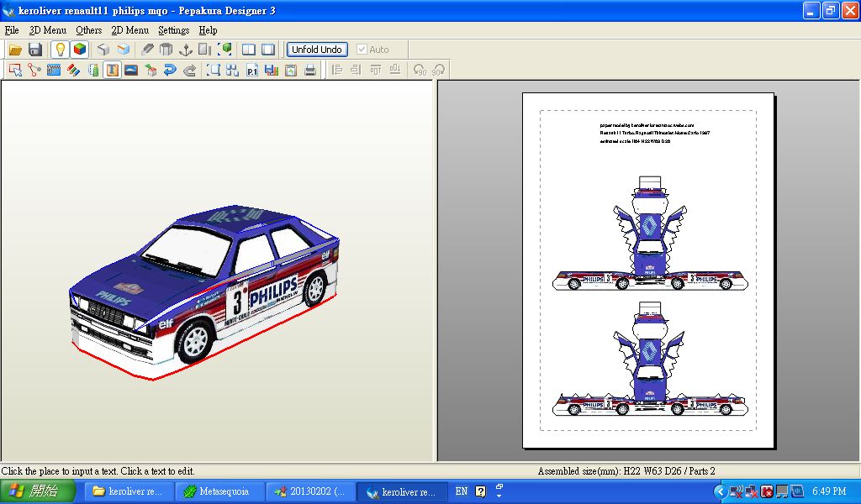Click the Unfold Undo button
Screen dimensions: 861x504
[x=317, y=50]
